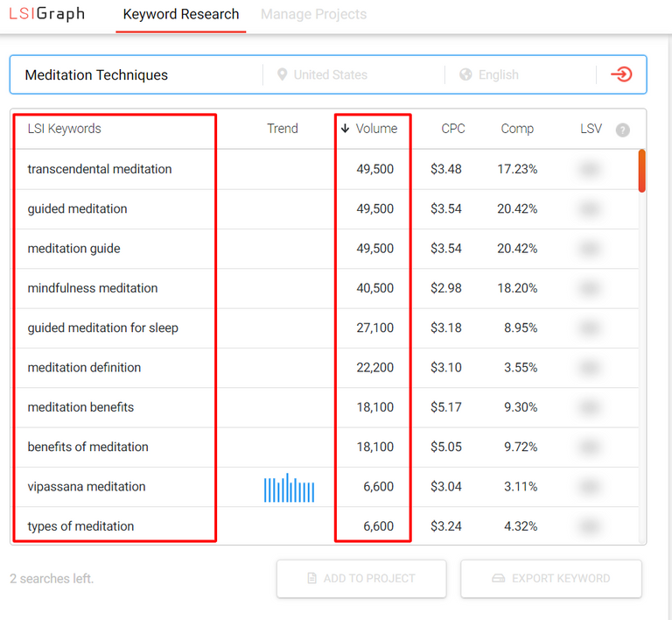
Task: Sort by the Comp column header
Action: click(x=517, y=129)
